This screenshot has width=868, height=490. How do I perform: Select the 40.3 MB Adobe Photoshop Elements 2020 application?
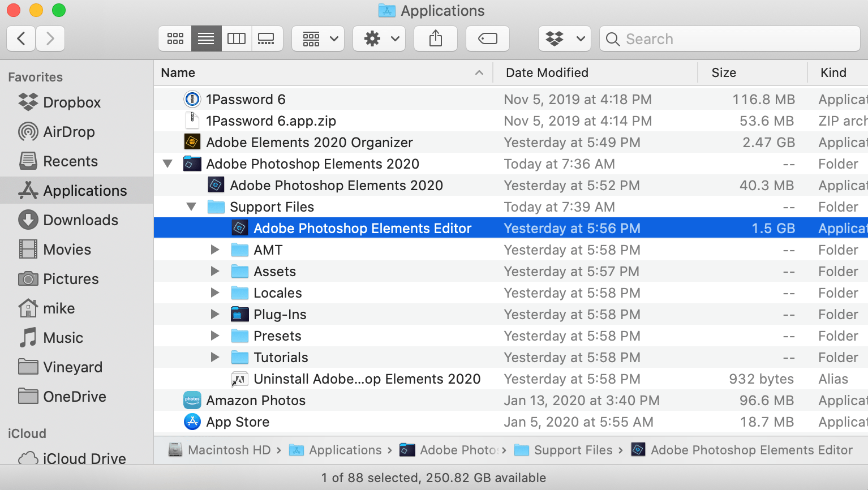pos(511,186)
